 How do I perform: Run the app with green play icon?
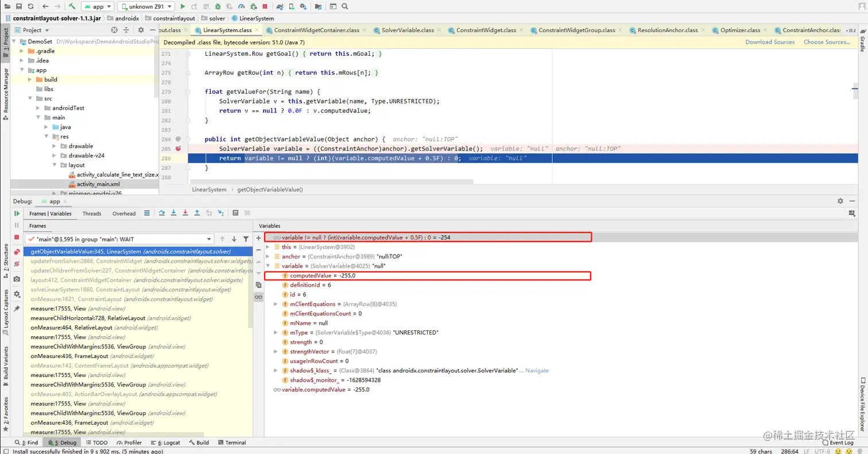[x=183, y=6]
